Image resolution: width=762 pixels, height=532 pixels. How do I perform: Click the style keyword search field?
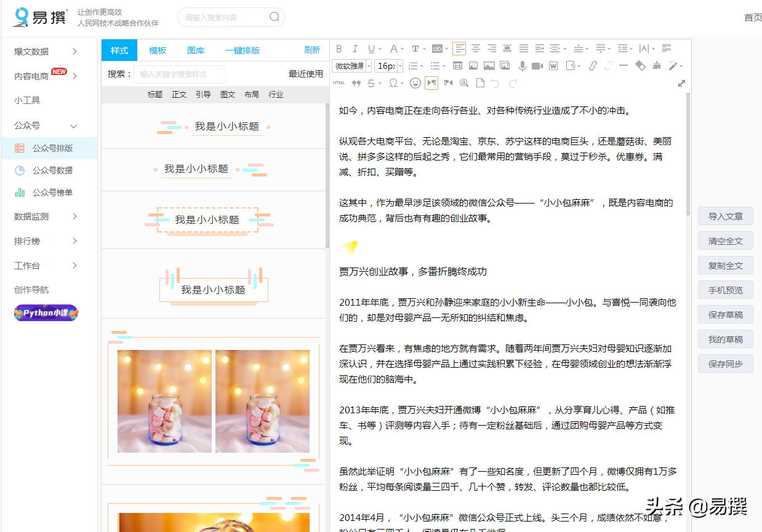click(180, 74)
